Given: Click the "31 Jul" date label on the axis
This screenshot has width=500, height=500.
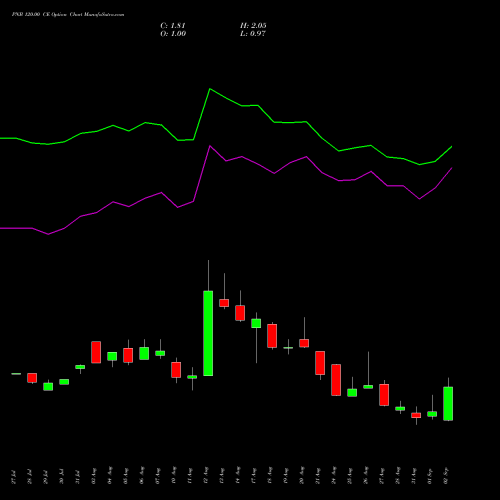Looking at the screenshot, I should [x=77, y=477].
